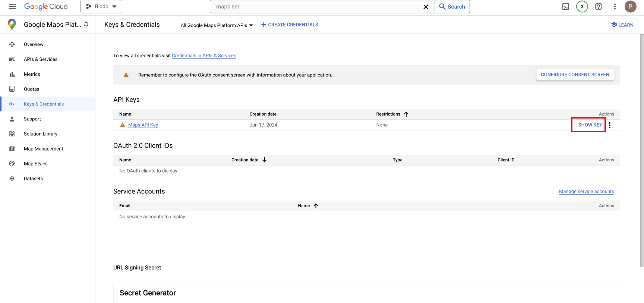
Task: Click the Map Styles palette icon
Action: (12, 164)
